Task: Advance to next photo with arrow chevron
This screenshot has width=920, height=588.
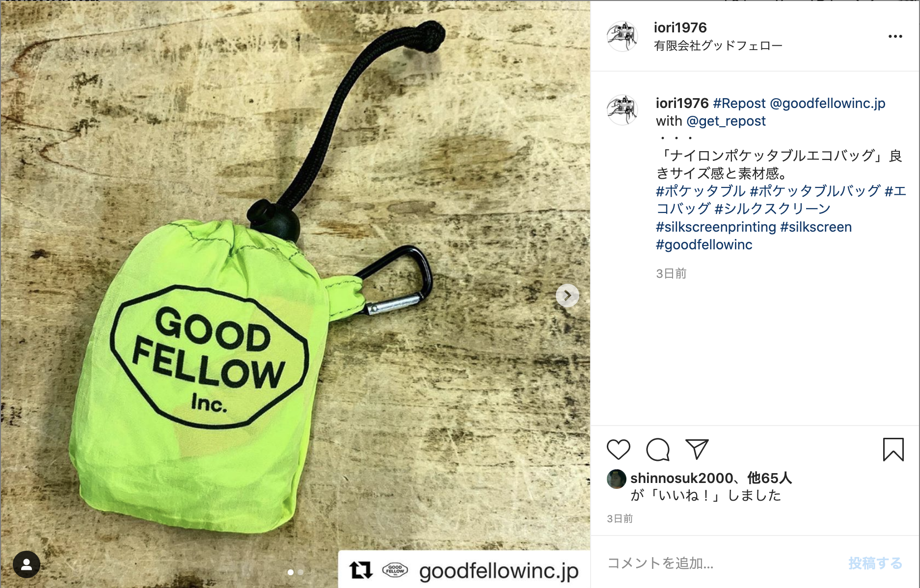Action: pos(568,295)
